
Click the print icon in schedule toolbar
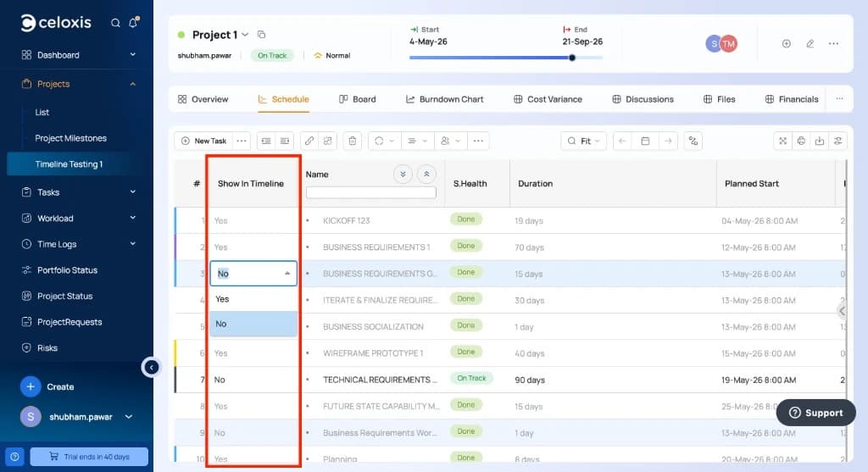[x=801, y=142]
